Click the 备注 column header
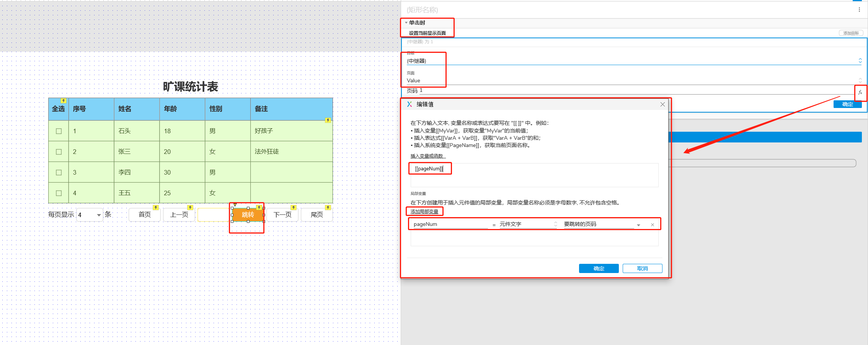868x345 pixels. (292, 109)
